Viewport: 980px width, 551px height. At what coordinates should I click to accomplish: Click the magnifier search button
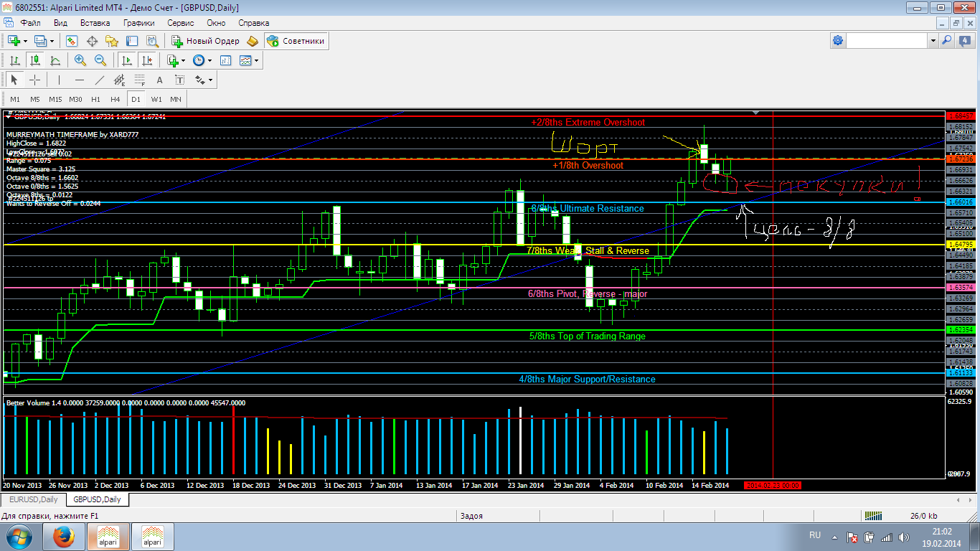[947, 41]
